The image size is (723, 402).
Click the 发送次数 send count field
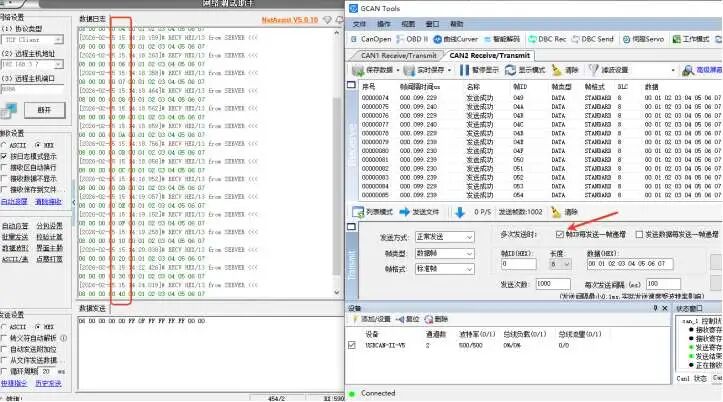pos(553,284)
